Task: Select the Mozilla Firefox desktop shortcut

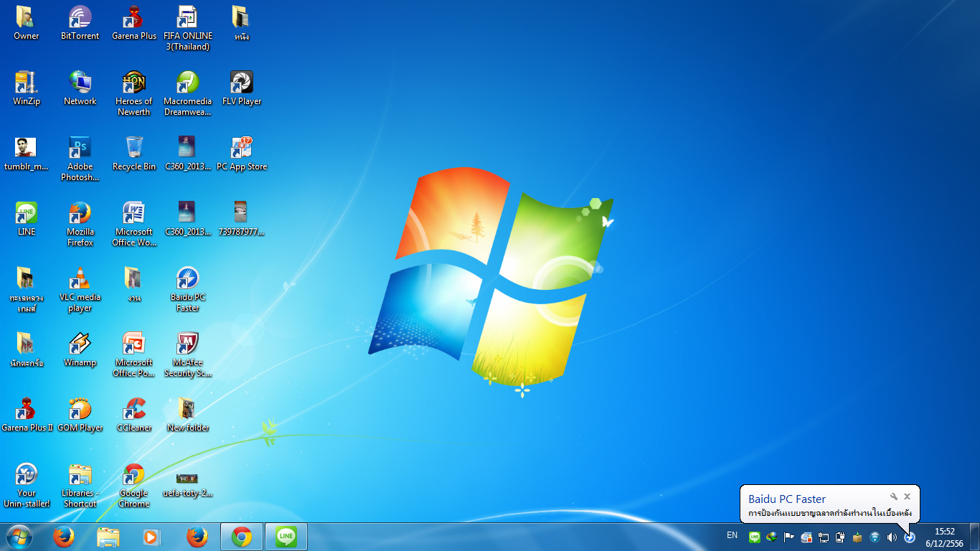Action: click(80, 224)
